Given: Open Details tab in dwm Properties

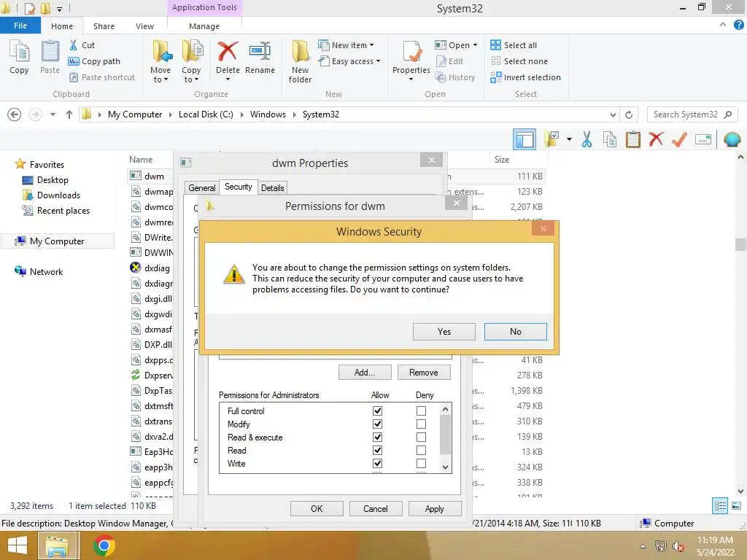Looking at the screenshot, I should (x=273, y=187).
